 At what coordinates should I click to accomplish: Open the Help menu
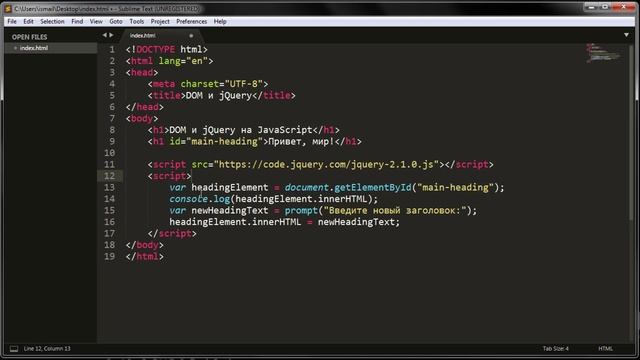(x=220, y=21)
